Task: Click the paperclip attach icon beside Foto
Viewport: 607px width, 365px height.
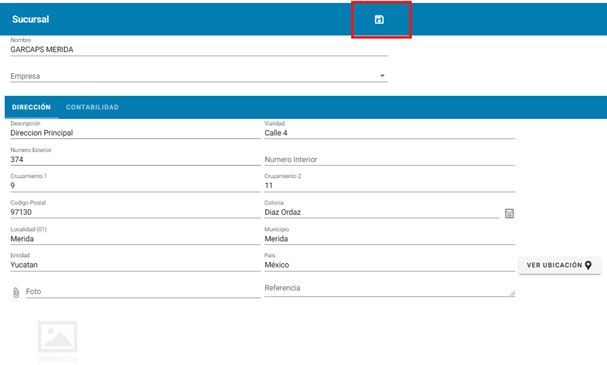Action: 16,293
